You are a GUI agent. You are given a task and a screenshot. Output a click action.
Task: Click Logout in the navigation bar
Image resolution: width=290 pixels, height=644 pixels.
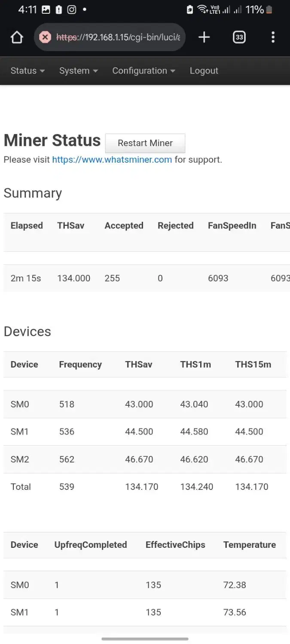(x=204, y=71)
